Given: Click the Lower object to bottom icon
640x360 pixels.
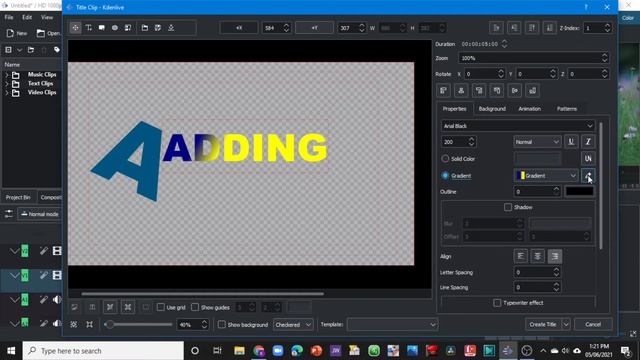Looking at the screenshot, I should pyautogui.click(x=549, y=28).
